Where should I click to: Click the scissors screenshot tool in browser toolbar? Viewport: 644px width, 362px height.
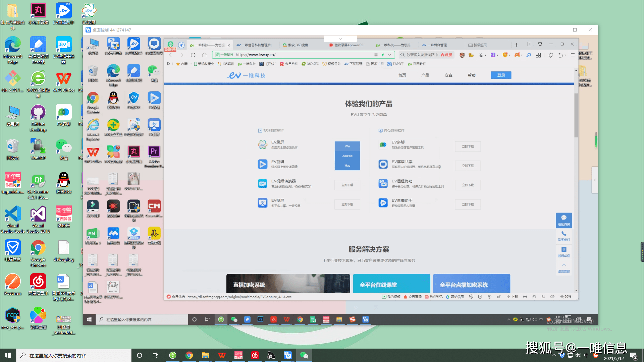(x=481, y=55)
